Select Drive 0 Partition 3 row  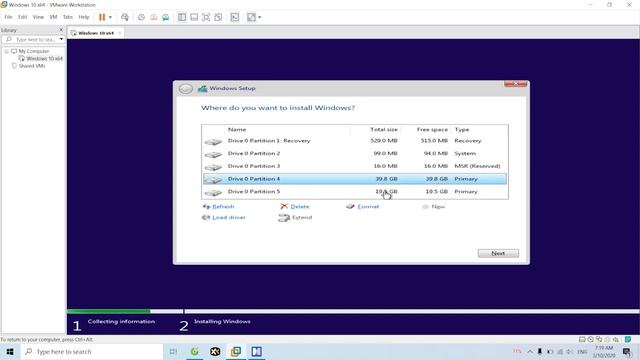tap(355, 166)
